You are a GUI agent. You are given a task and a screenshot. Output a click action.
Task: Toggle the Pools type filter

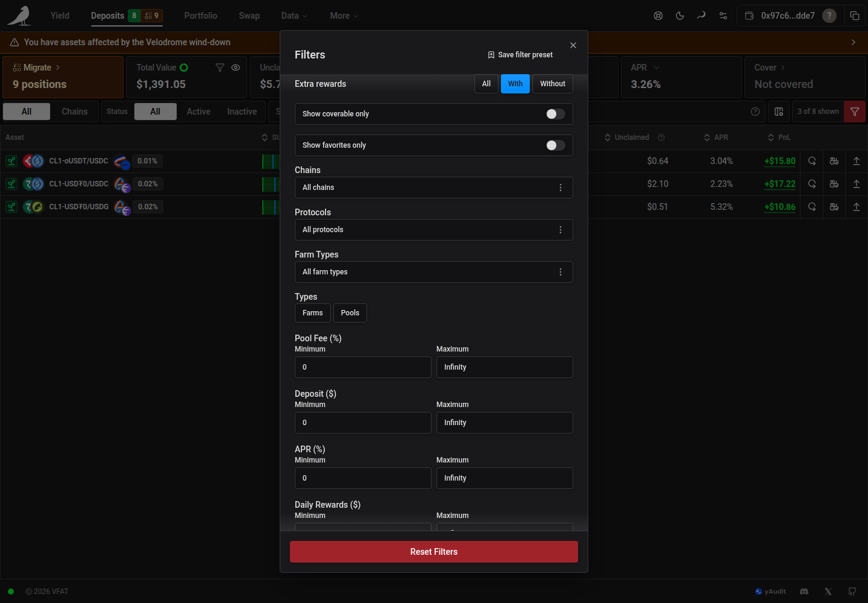[x=350, y=313]
